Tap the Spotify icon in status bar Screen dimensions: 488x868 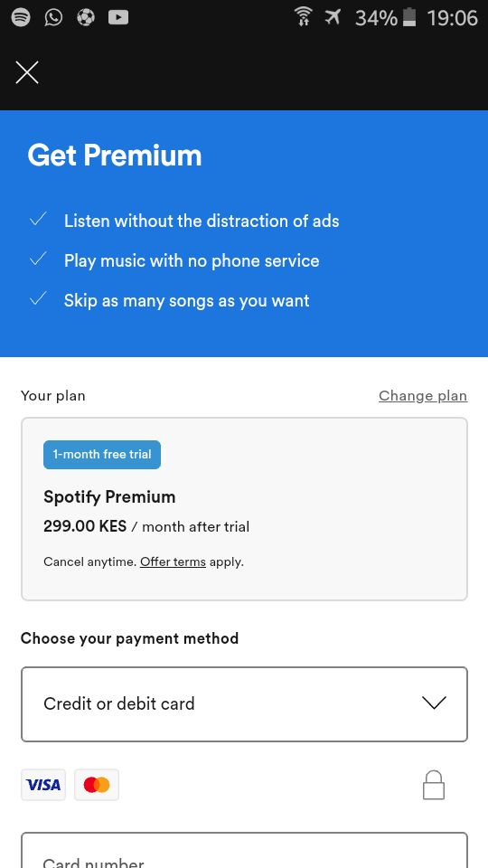coord(21,18)
